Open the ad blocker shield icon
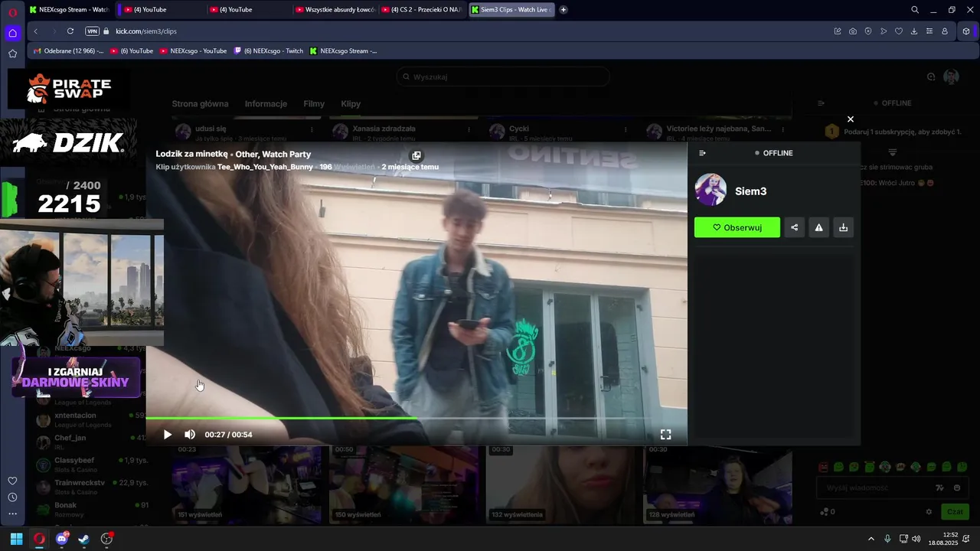 pos(868,31)
